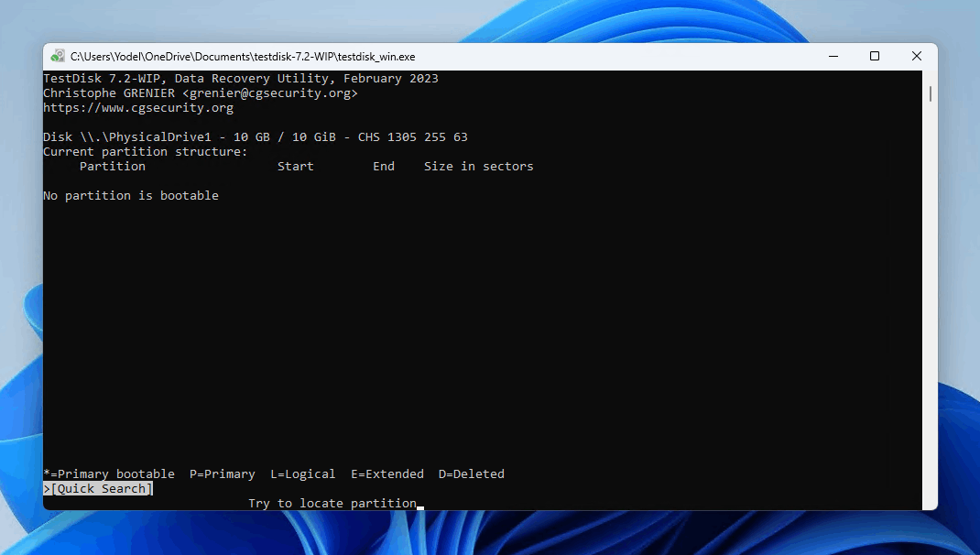
Task: Click the 'Start' column header
Action: pos(296,167)
